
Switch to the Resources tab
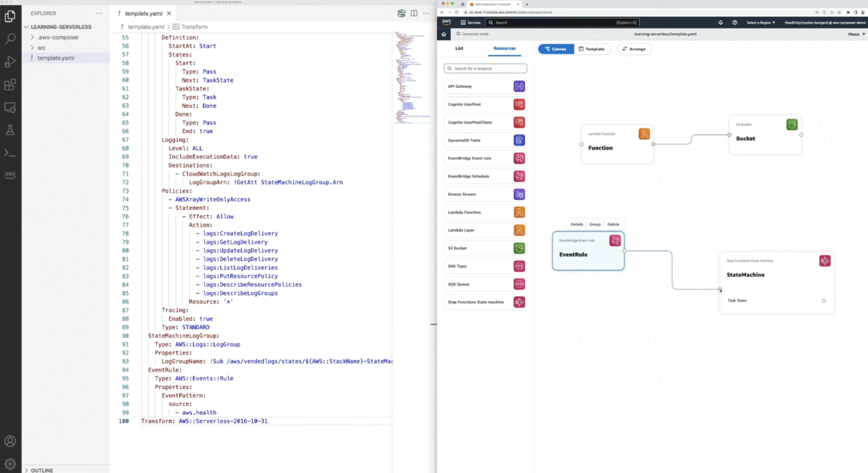(x=504, y=48)
